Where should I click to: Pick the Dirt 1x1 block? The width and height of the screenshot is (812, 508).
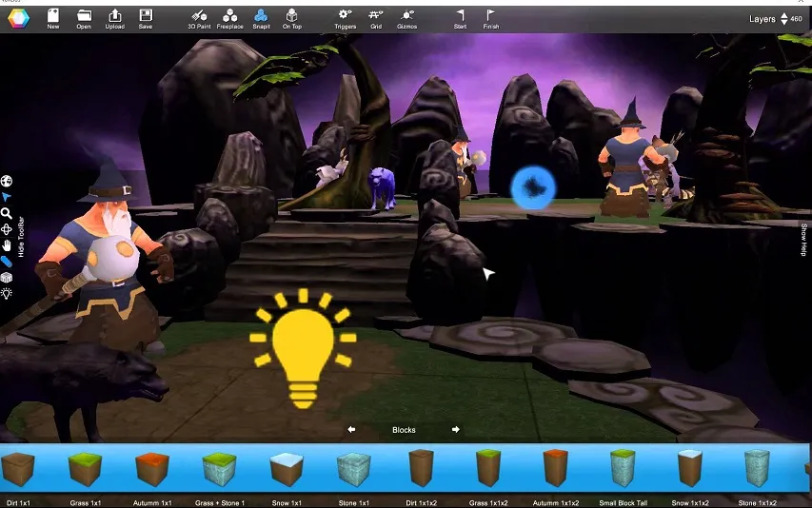click(x=18, y=469)
